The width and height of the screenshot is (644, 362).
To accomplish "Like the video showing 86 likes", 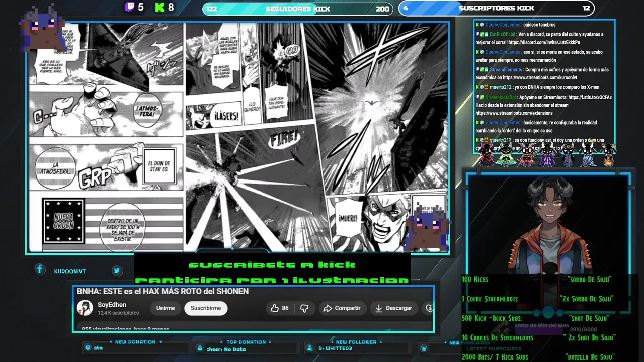I will point(279,308).
